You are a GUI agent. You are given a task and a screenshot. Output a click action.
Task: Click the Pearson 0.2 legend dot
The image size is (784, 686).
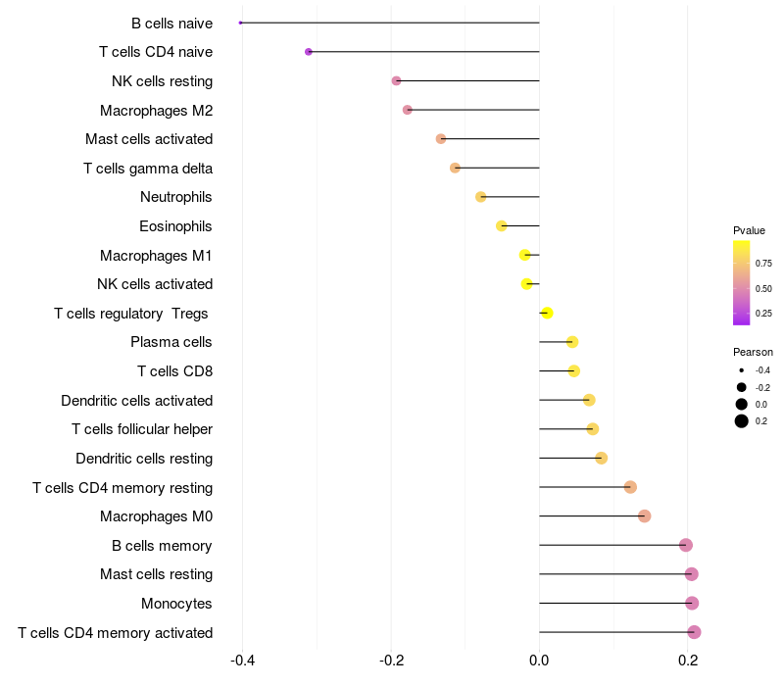(x=742, y=421)
